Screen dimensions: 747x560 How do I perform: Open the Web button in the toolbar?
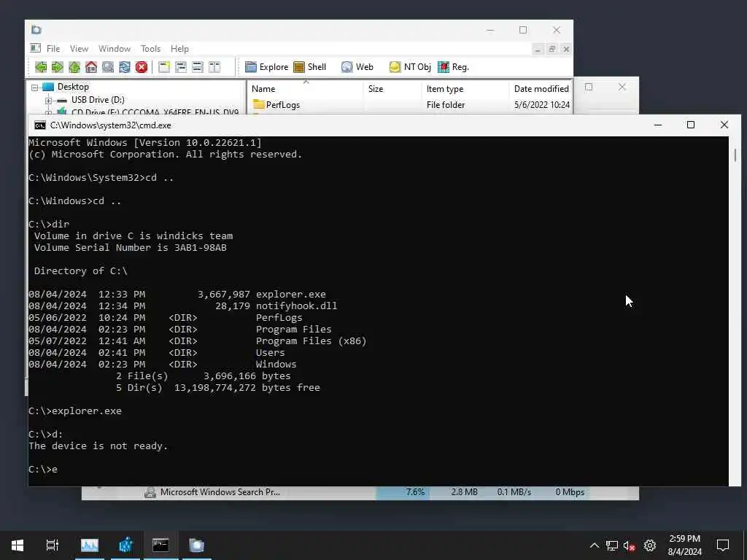coord(357,67)
